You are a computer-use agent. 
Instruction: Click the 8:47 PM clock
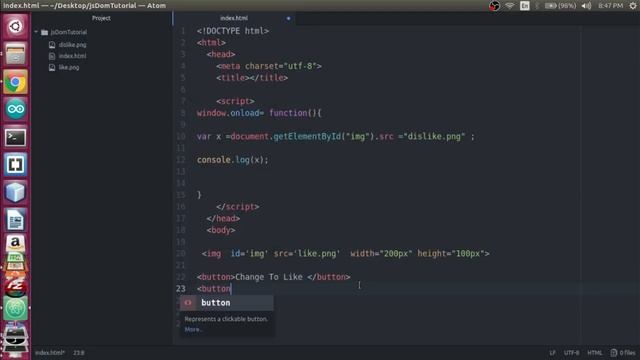click(x=610, y=6)
